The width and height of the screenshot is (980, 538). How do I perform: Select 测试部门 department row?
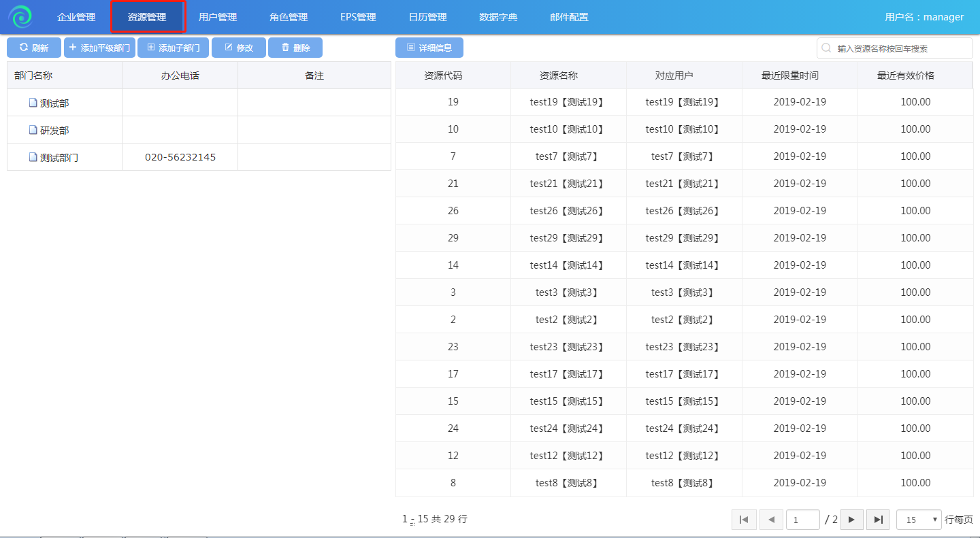(59, 158)
